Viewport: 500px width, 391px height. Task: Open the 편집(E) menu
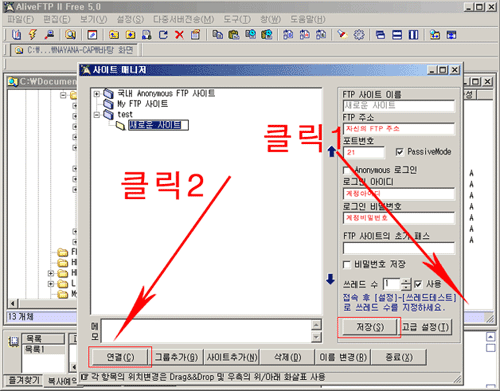tap(57, 19)
